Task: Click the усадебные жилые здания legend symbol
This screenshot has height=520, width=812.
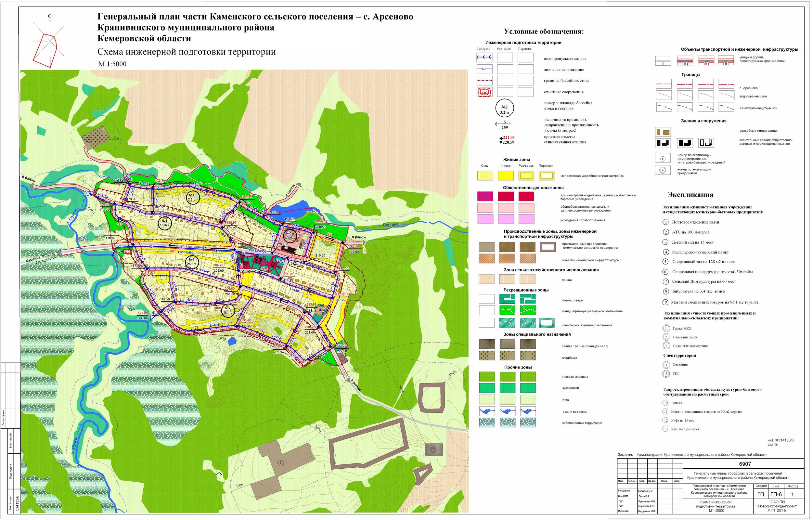Action: coord(663,132)
